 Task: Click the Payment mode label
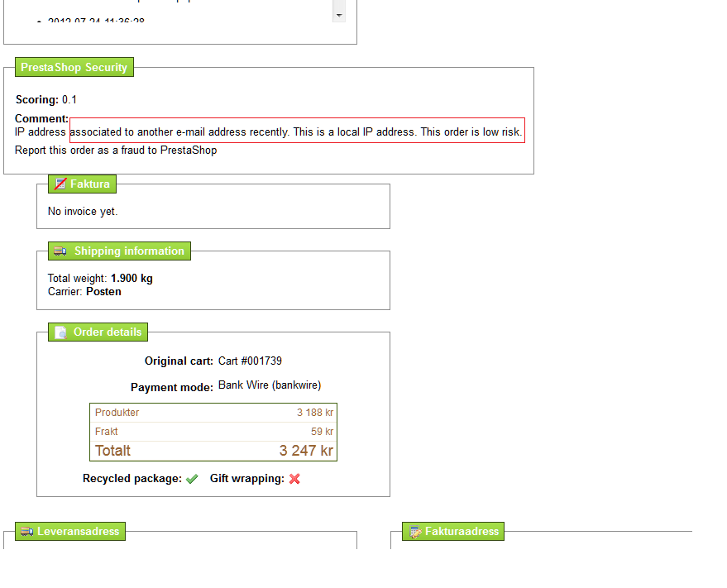pos(172,388)
